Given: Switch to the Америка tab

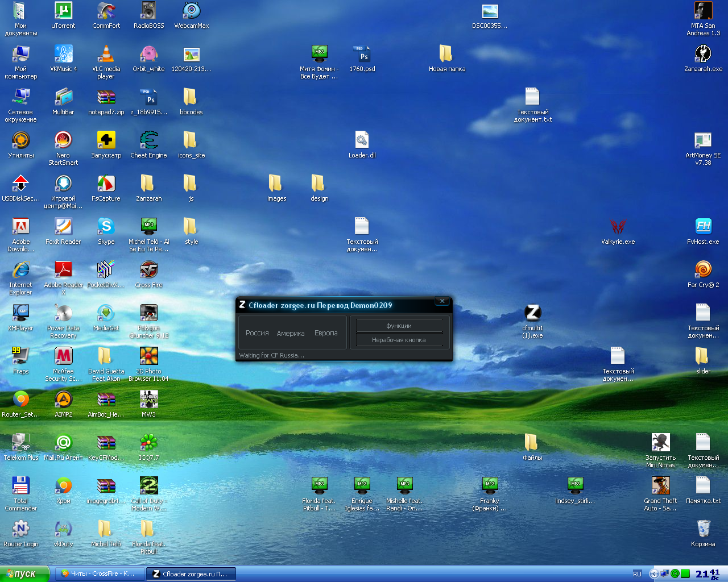Looking at the screenshot, I should [x=291, y=334].
